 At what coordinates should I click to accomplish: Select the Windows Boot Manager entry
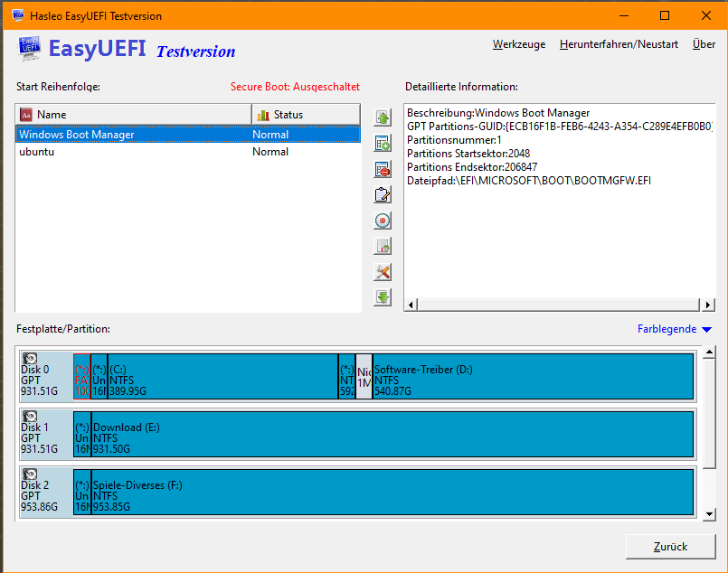(188, 135)
